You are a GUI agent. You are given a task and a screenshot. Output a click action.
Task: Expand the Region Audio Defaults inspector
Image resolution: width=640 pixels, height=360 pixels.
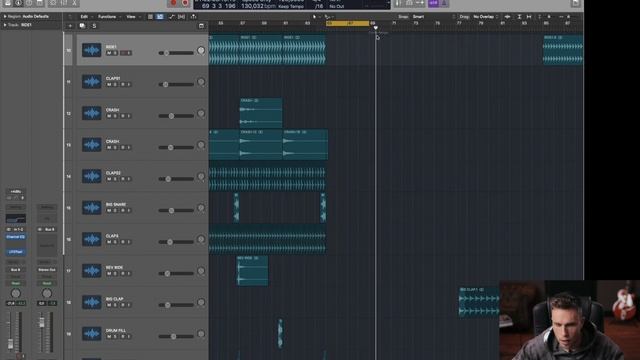[5, 16]
